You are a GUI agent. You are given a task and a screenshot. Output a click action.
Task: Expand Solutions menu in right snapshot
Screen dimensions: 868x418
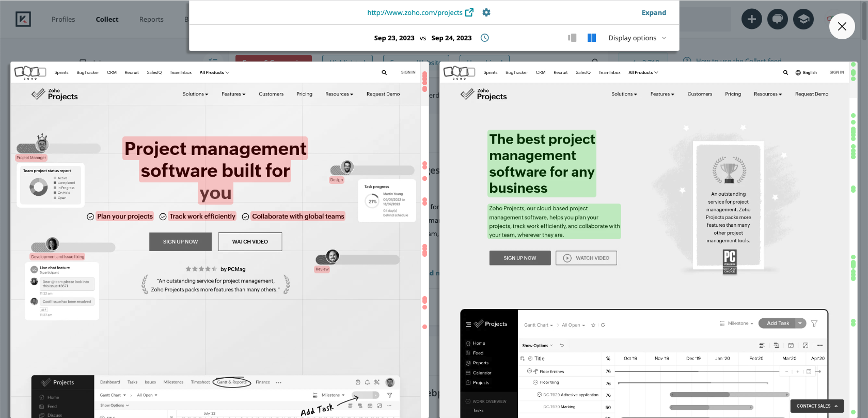[x=624, y=94]
